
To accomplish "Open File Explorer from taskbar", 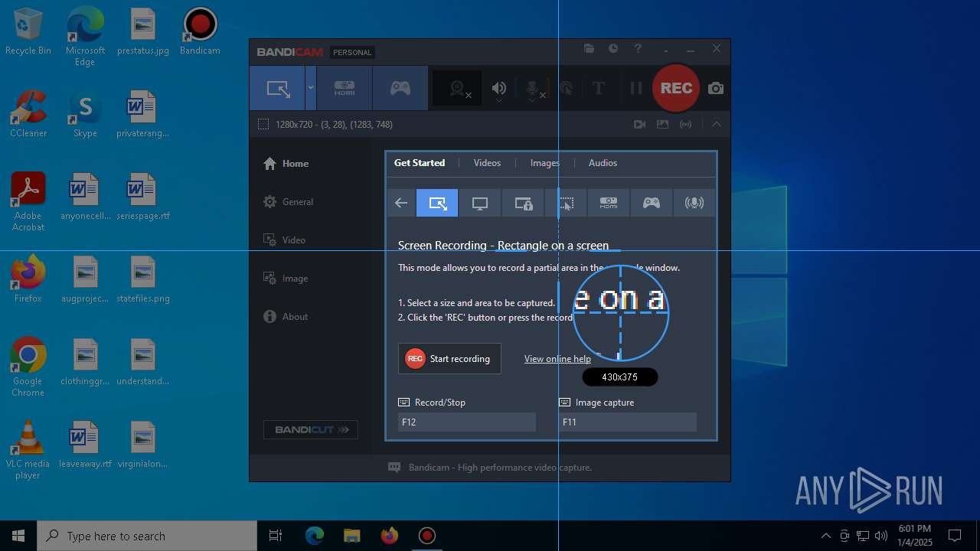I will pos(351,536).
